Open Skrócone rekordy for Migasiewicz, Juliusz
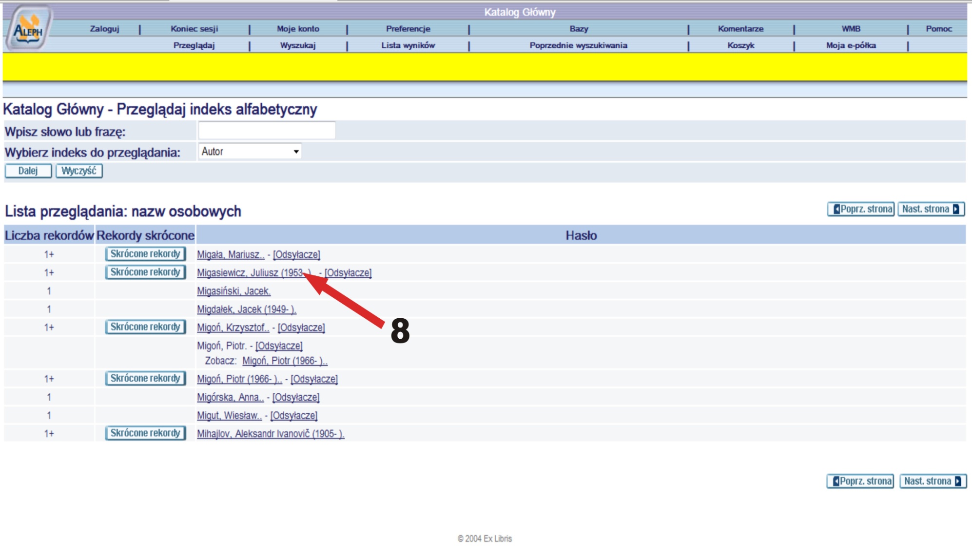 click(x=145, y=272)
